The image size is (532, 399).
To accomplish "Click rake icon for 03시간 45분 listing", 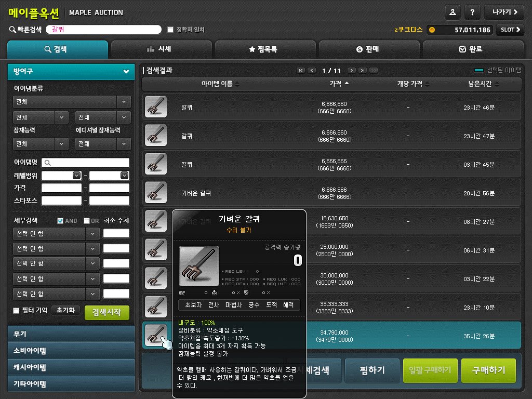I will (x=156, y=164).
